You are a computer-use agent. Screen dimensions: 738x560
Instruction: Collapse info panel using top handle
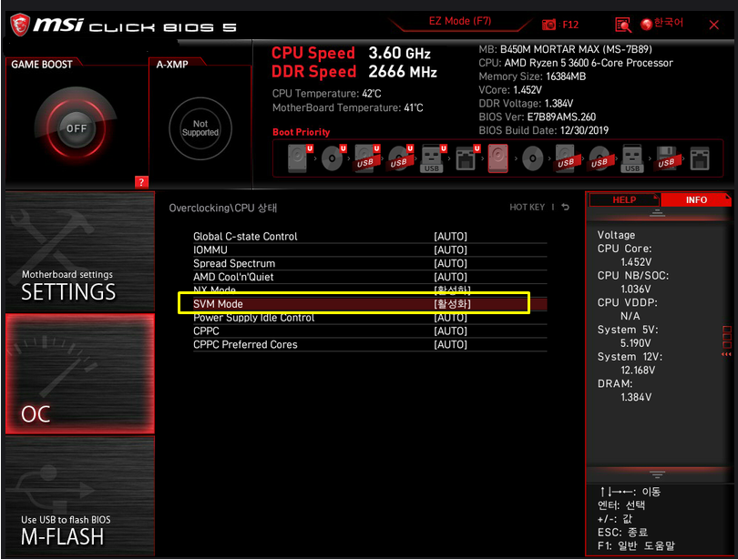657,213
